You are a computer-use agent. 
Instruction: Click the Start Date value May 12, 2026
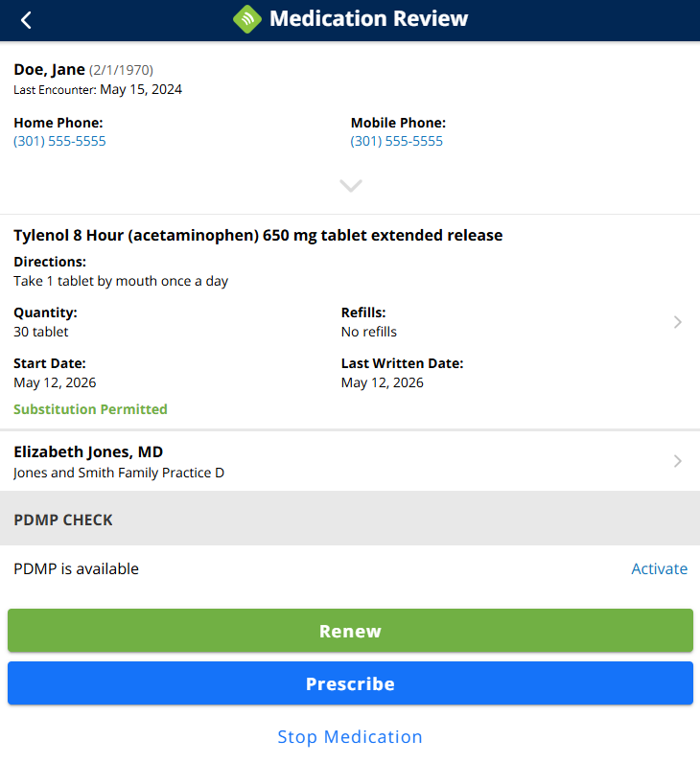[x=55, y=383]
